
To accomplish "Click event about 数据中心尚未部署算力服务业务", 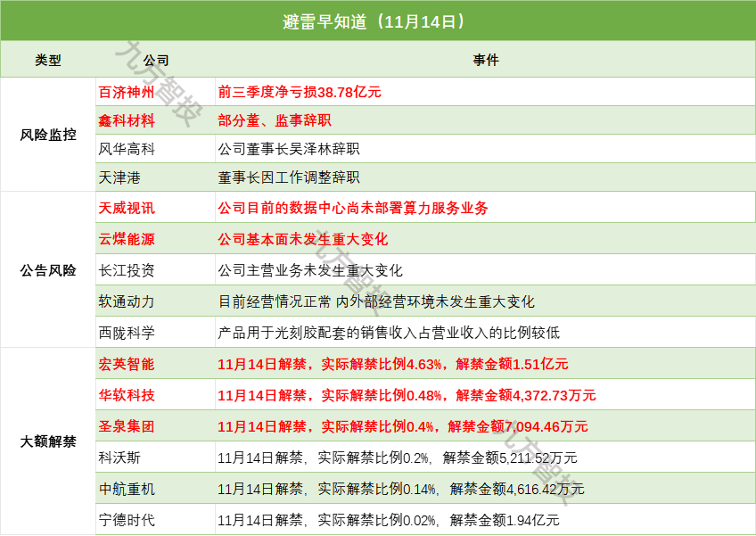I will point(353,208).
